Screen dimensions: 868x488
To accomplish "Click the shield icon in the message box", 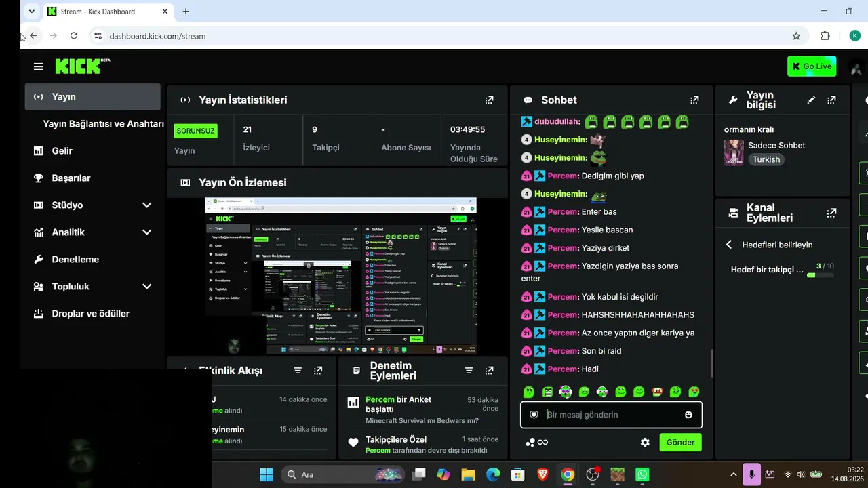I will [x=534, y=415].
